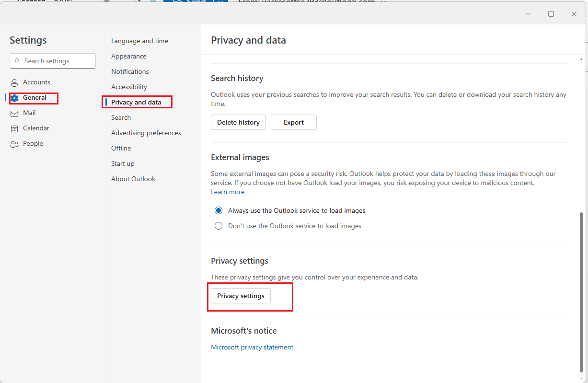588x383 pixels.
Task: Select Always use the Outlook service to load images
Action: [x=219, y=210]
